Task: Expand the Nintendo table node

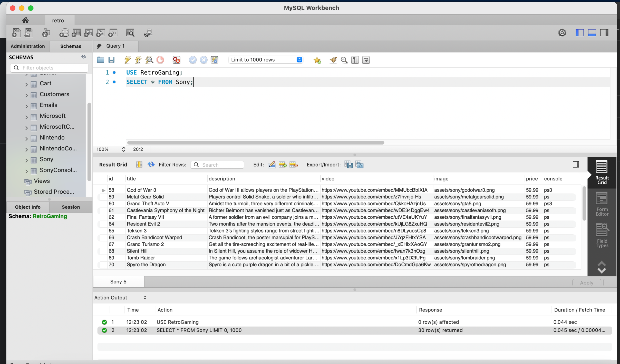Action: (x=26, y=138)
